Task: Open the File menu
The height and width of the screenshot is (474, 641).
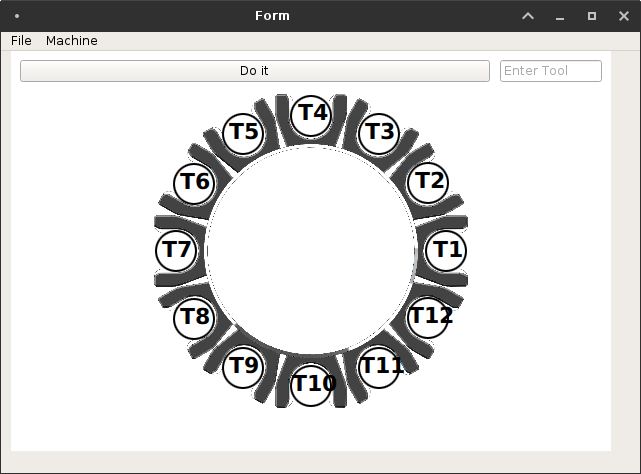Action: click(x=21, y=41)
